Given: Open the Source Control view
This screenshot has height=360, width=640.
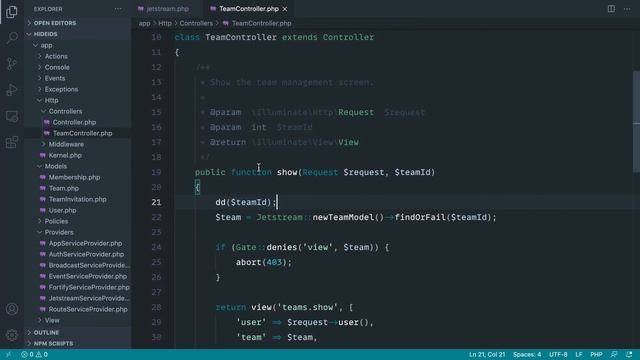Looking at the screenshot, I should click(x=12, y=64).
